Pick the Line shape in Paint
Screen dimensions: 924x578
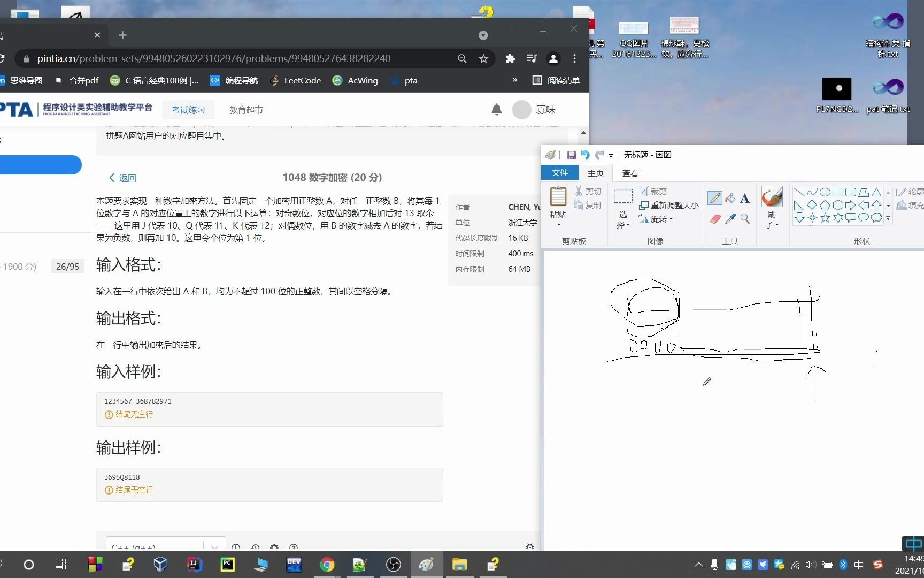[799, 192]
